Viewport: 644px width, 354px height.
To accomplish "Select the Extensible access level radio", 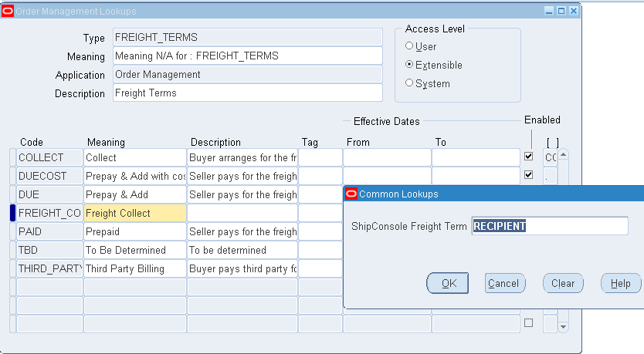I will (409, 65).
